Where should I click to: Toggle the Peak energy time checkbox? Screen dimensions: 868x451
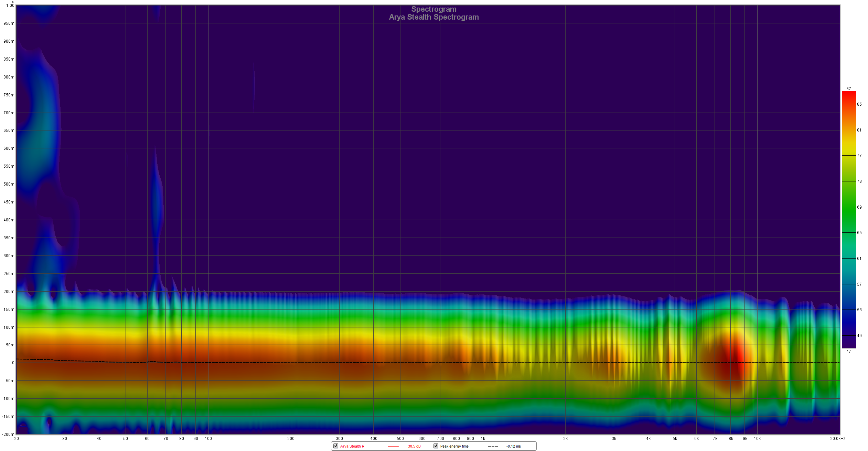pyautogui.click(x=436, y=446)
